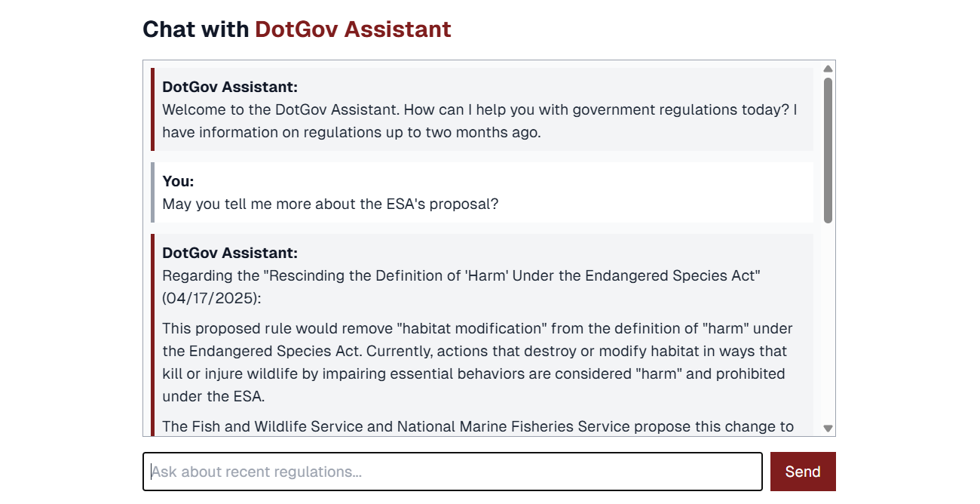Click the paragraph starting 'The Fish and Wildlife Service'
980x504 pixels.
[477, 426]
